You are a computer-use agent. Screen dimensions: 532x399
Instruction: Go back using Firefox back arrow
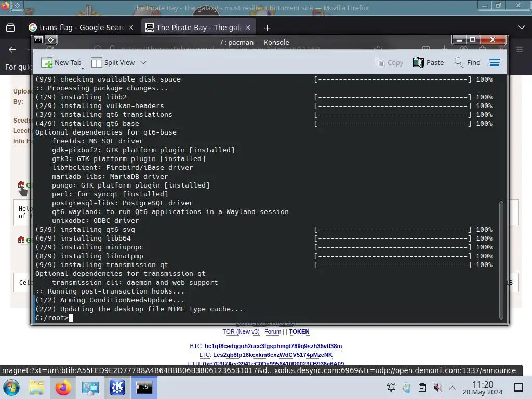tap(12, 49)
